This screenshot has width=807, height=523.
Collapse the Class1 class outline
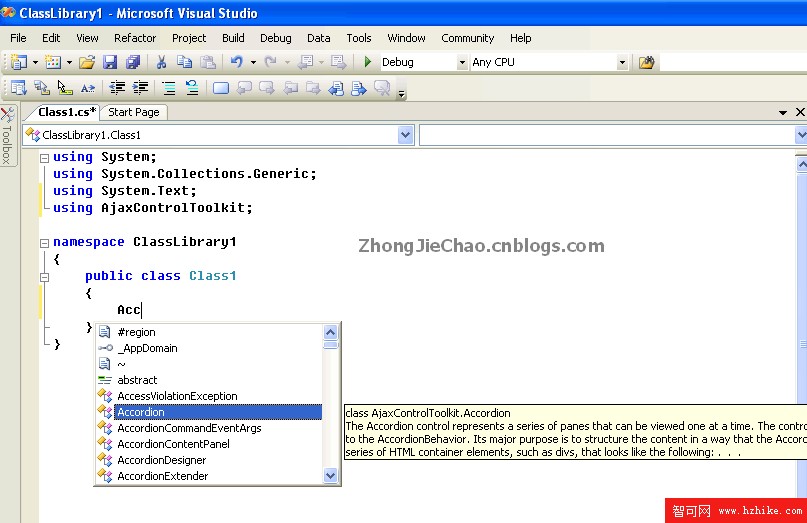[x=44, y=276]
